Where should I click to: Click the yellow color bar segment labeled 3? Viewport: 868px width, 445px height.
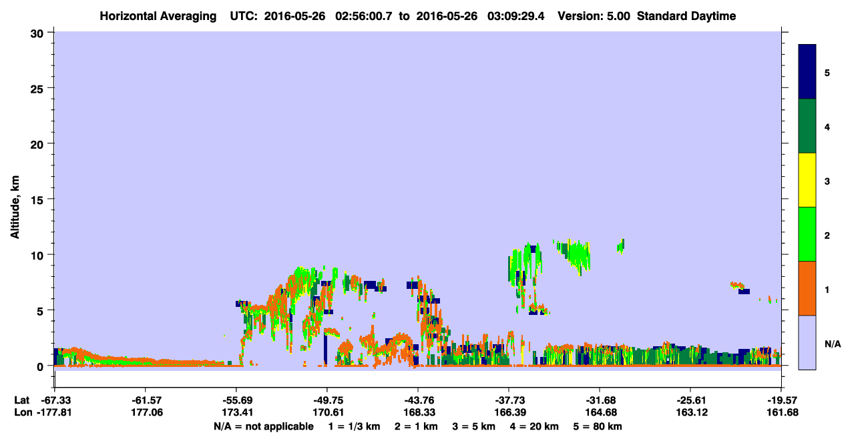pos(807,180)
